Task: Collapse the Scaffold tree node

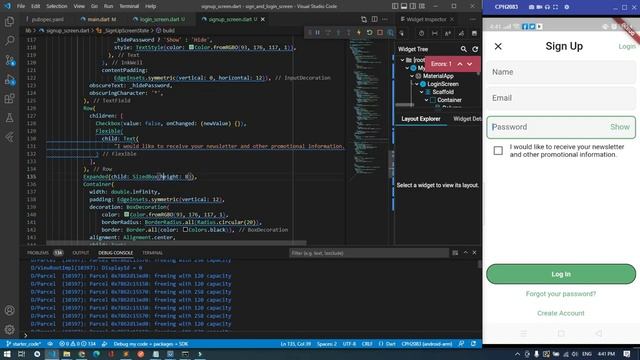Action: (422, 92)
